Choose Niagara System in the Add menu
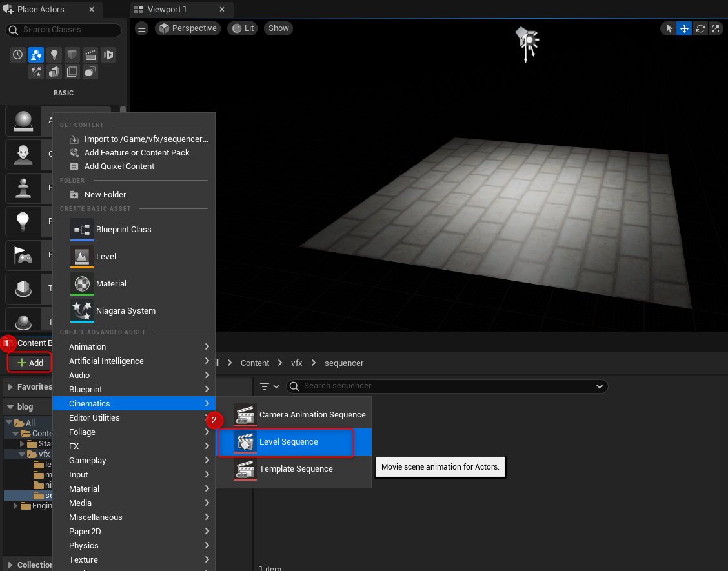This screenshot has height=571, width=728. [126, 310]
